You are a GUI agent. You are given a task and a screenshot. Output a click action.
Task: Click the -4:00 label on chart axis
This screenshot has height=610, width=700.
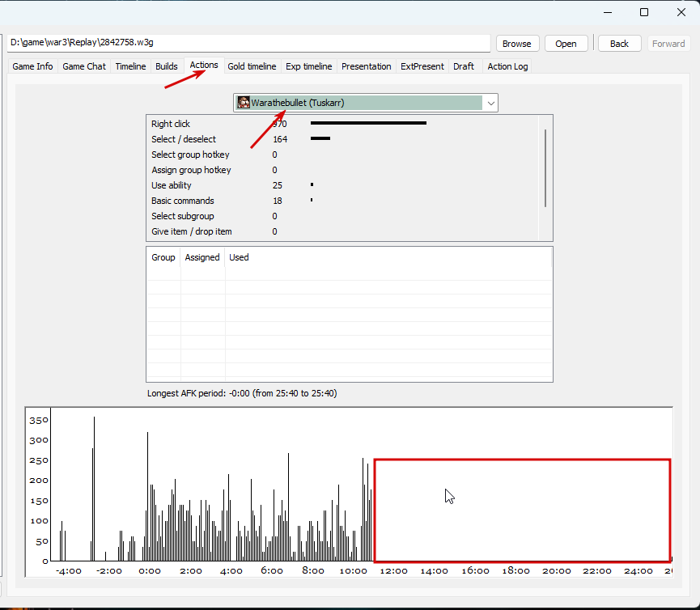(68, 570)
